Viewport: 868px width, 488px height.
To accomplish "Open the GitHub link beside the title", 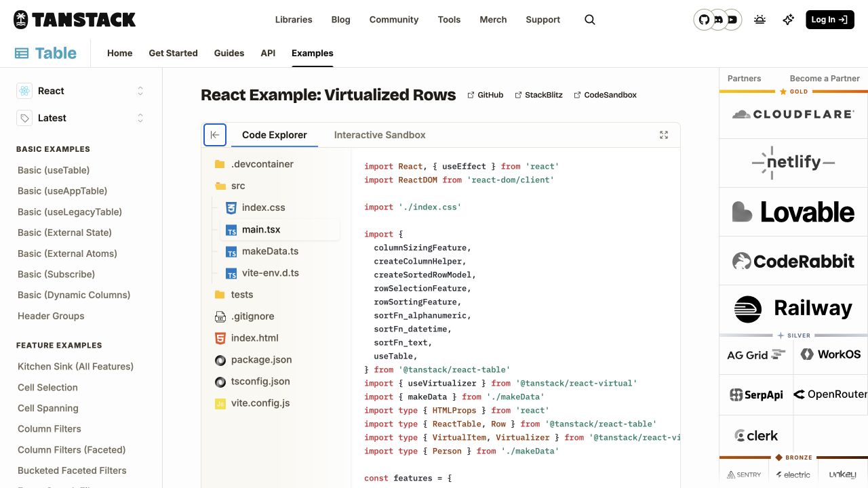I will click(486, 95).
